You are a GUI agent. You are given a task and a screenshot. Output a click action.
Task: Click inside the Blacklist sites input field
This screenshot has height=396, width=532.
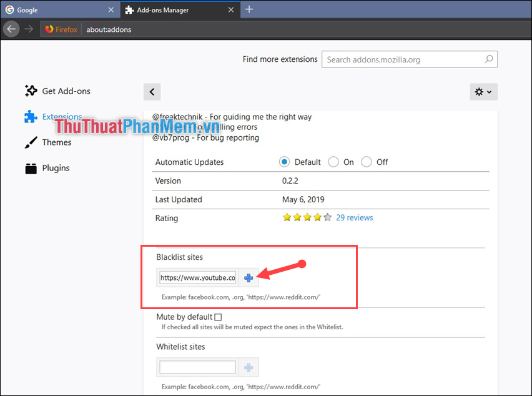[x=196, y=277]
